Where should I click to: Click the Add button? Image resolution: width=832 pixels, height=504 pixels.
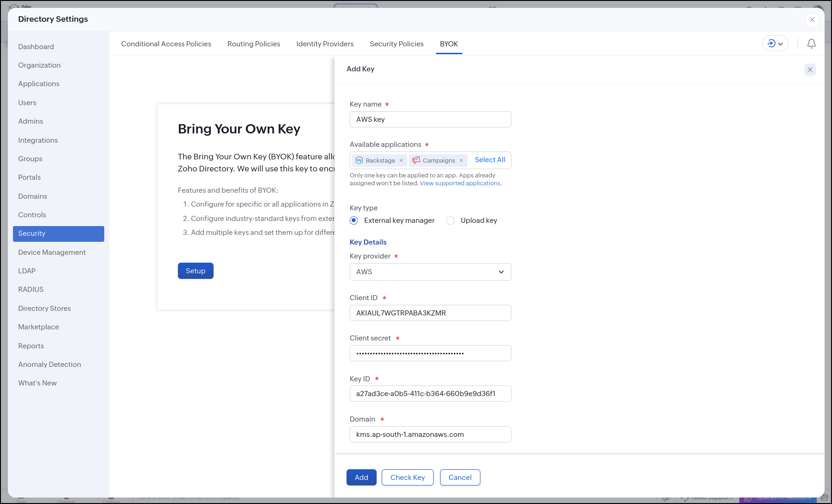click(361, 478)
